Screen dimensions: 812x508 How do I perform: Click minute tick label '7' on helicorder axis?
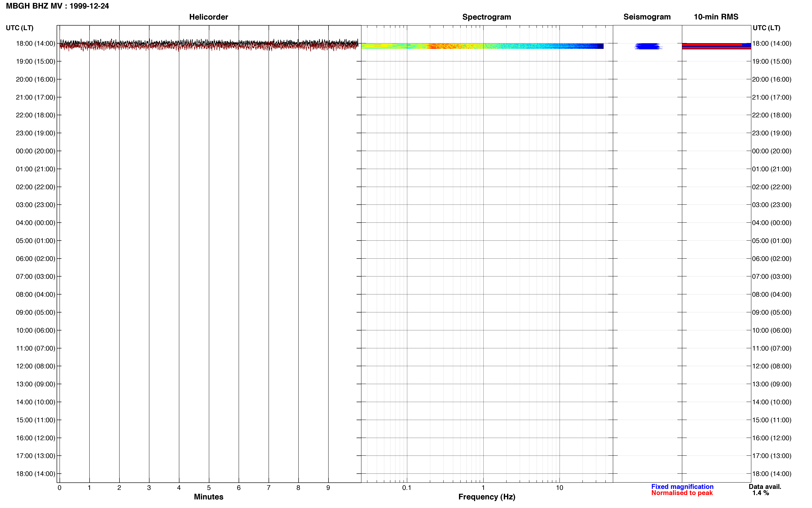coord(269,488)
